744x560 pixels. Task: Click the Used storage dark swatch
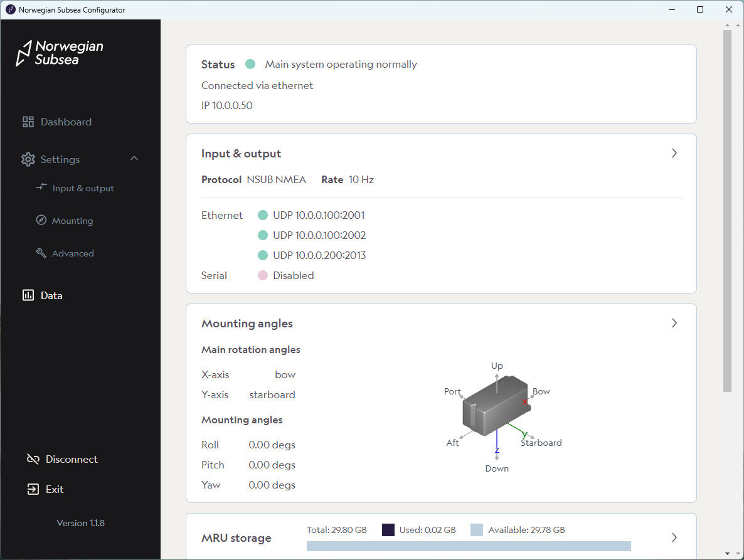tap(388, 530)
